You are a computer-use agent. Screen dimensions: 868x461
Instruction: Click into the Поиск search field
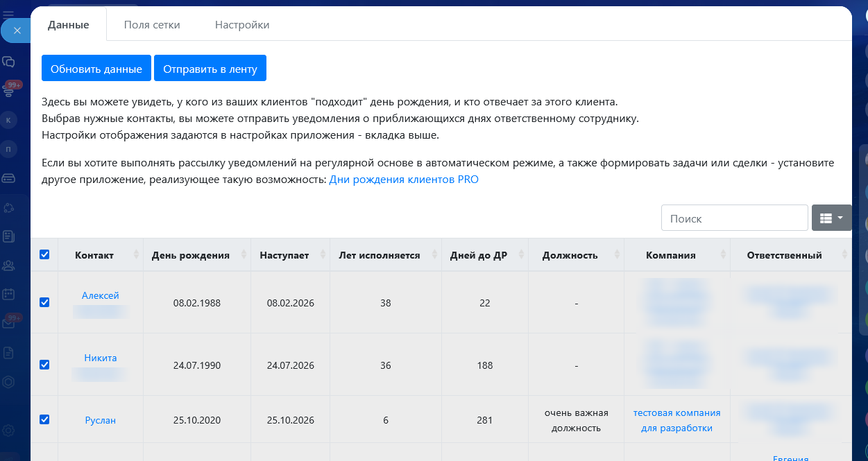point(734,218)
